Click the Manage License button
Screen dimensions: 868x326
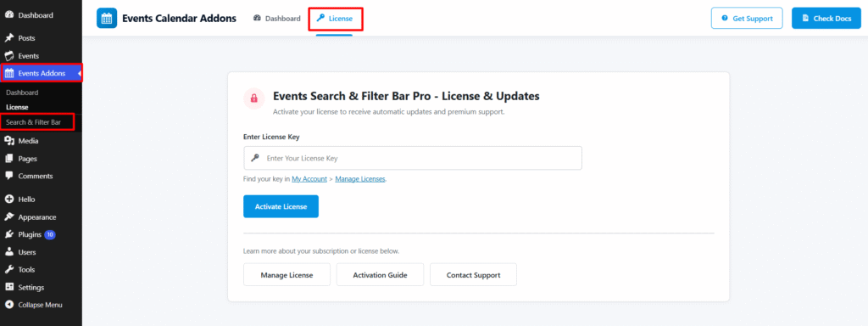(287, 274)
